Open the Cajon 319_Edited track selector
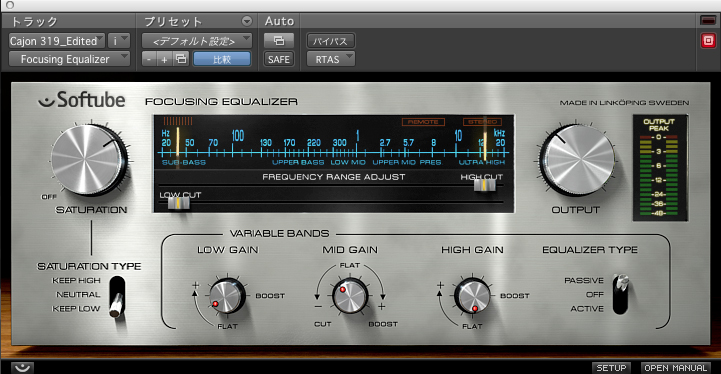Viewport: 721px width, 374px height. point(57,41)
